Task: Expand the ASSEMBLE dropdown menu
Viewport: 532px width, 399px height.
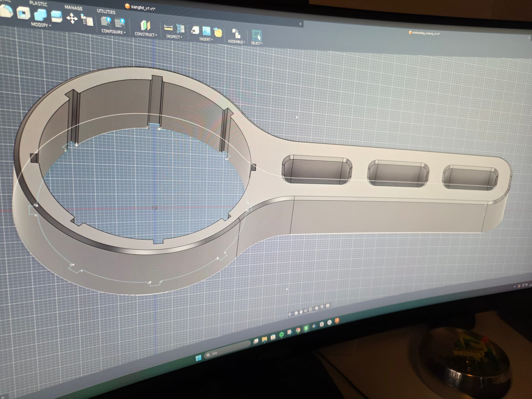Action: [x=236, y=42]
